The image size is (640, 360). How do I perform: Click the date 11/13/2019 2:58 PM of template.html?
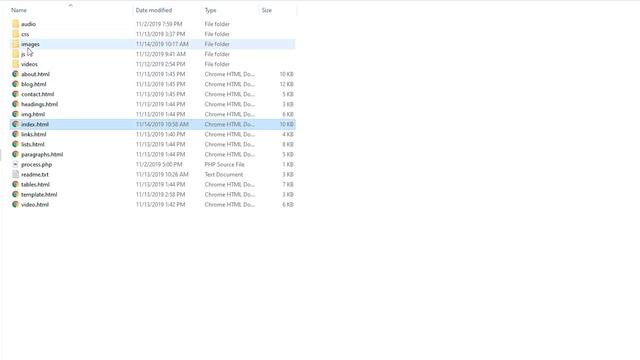pyautogui.click(x=160, y=195)
